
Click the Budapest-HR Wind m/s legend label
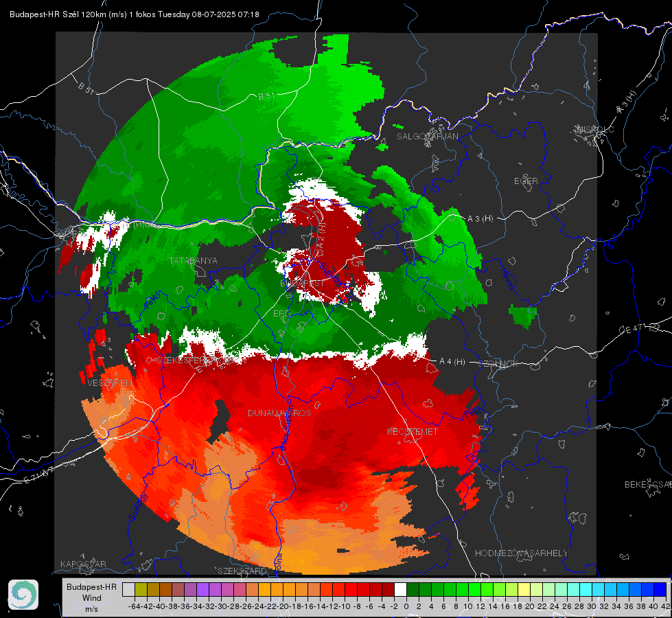[x=92, y=598]
